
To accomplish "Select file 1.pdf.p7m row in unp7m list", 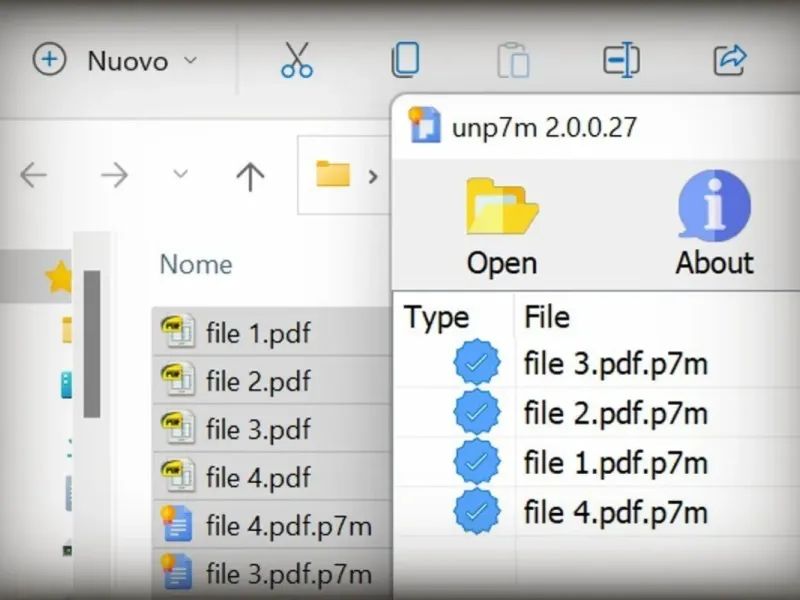I will [596, 462].
